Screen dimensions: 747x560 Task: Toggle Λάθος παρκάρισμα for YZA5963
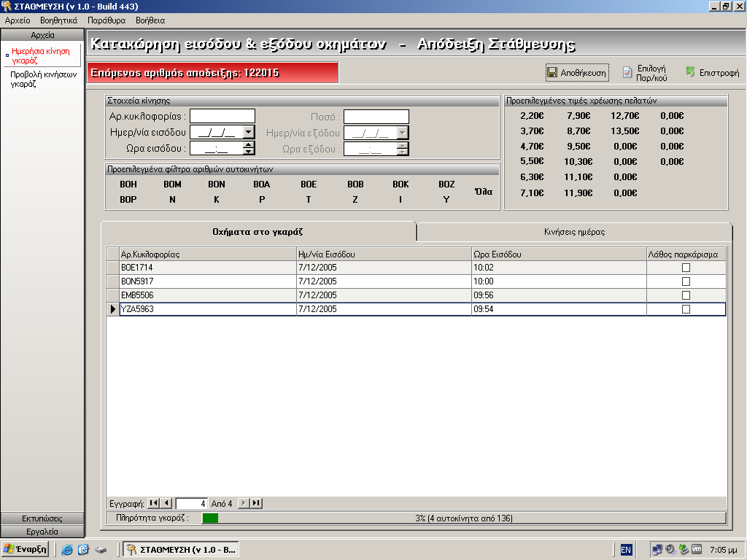tap(686, 309)
